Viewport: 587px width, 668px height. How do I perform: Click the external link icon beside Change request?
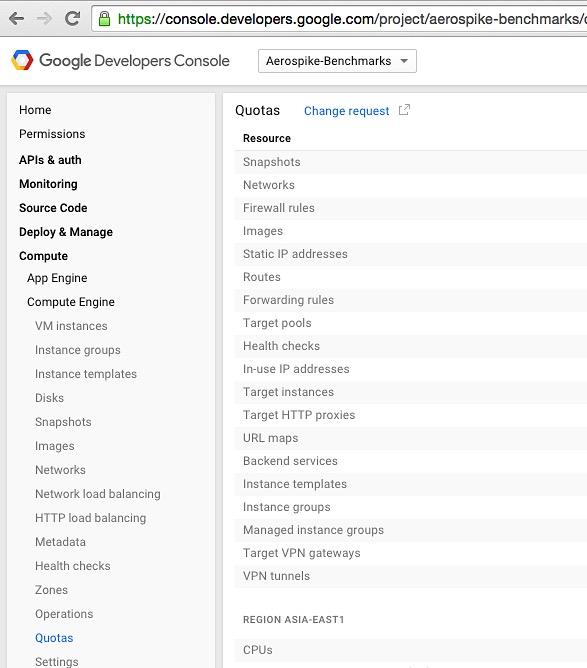[x=404, y=110]
